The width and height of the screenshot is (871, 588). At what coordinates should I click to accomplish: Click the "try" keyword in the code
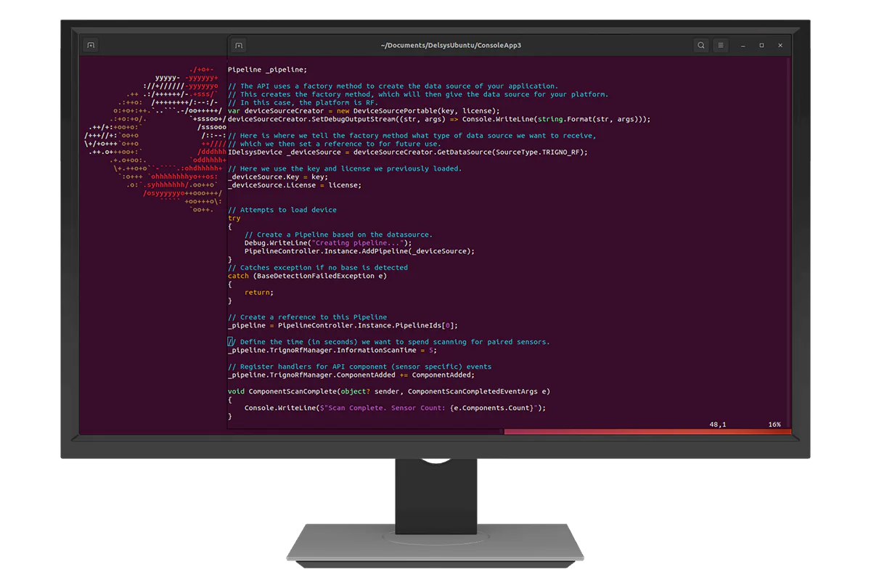point(234,219)
